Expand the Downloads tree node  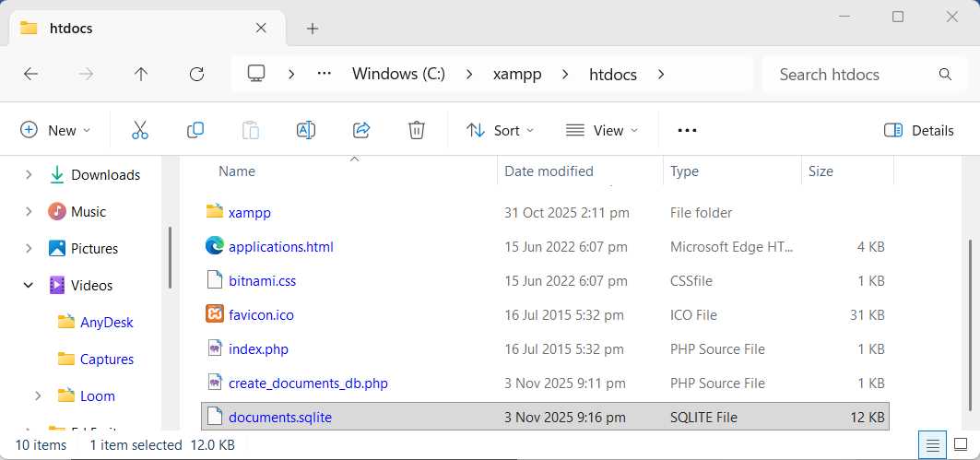tap(29, 174)
